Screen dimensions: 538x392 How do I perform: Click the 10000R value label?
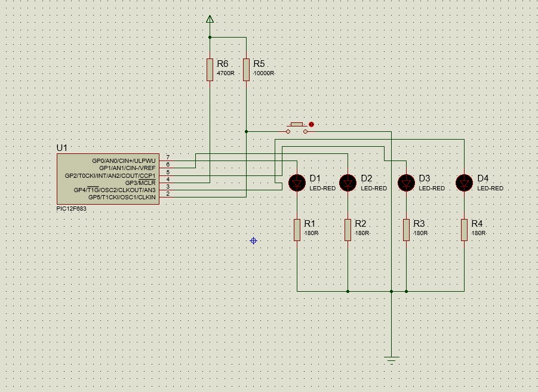[x=264, y=73]
